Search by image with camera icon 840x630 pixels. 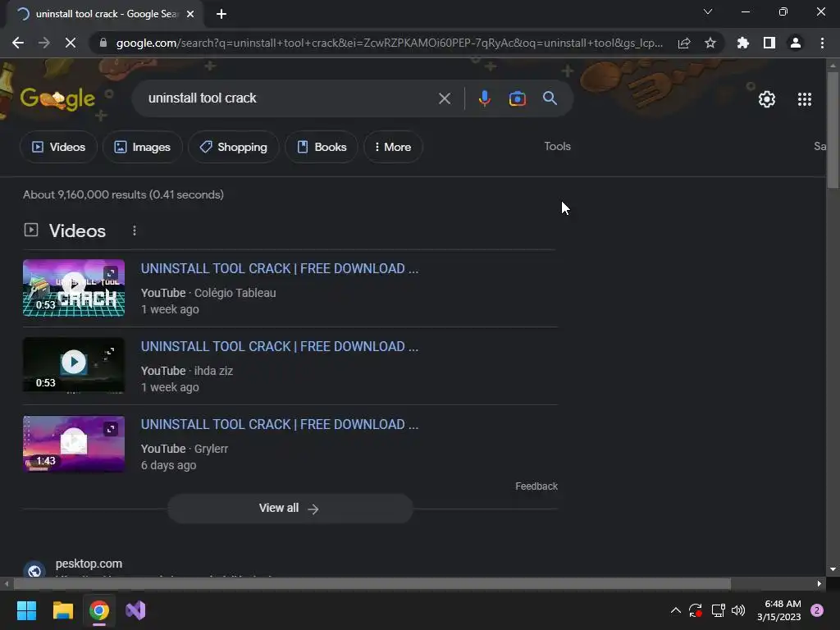click(x=518, y=98)
